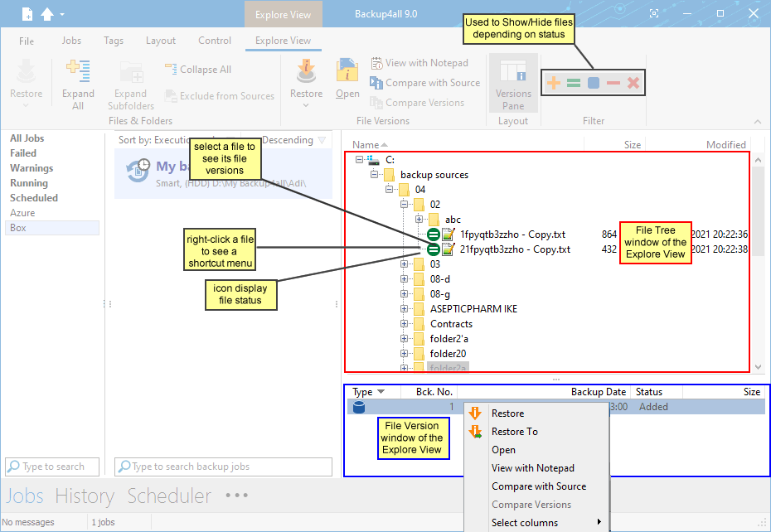Expand the 03 folder in file tree

(405, 264)
